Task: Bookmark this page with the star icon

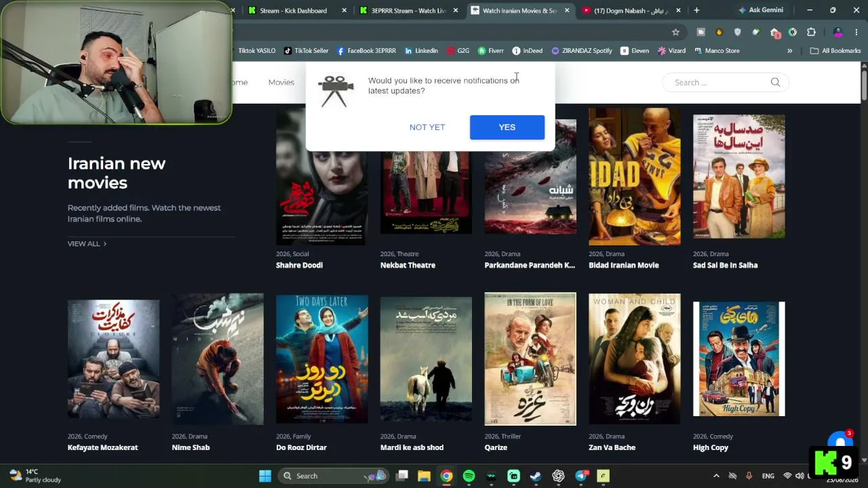Action: (x=675, y=32)
